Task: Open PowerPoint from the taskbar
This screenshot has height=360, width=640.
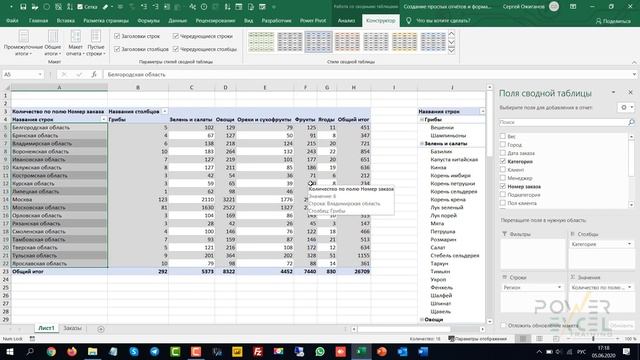Action: 382,351
